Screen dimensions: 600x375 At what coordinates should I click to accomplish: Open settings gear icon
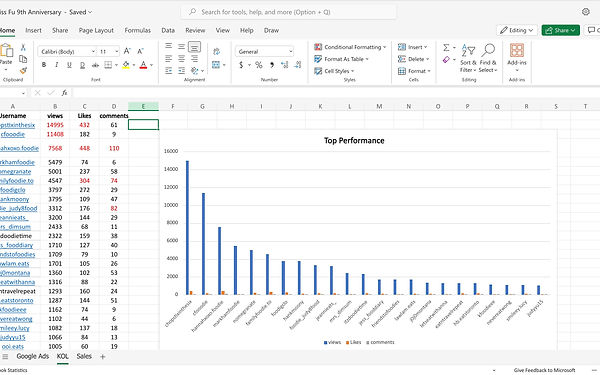click(585, 12)
